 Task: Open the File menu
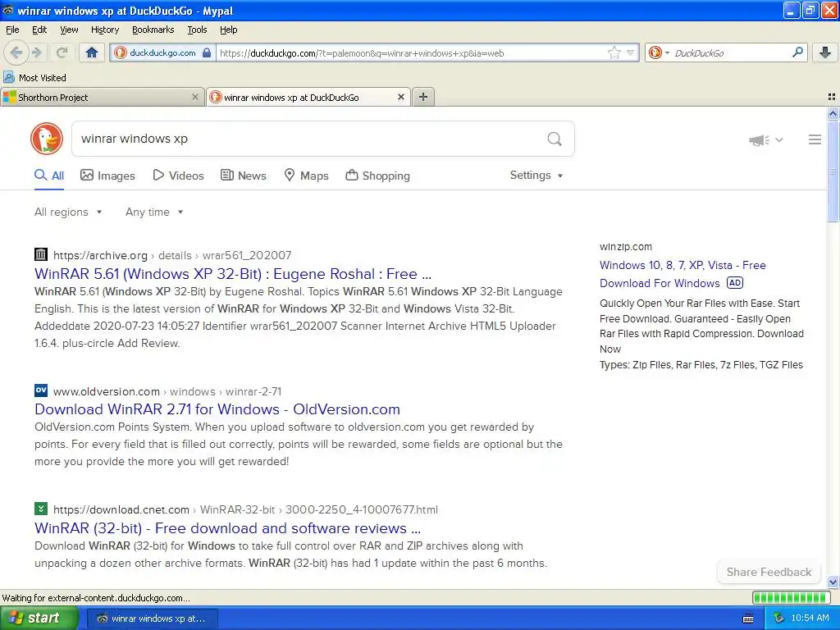click(12, 30)
